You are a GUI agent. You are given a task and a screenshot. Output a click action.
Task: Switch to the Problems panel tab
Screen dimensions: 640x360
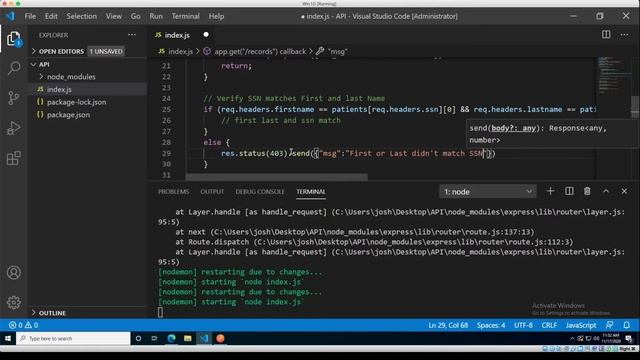pos(173,191)
